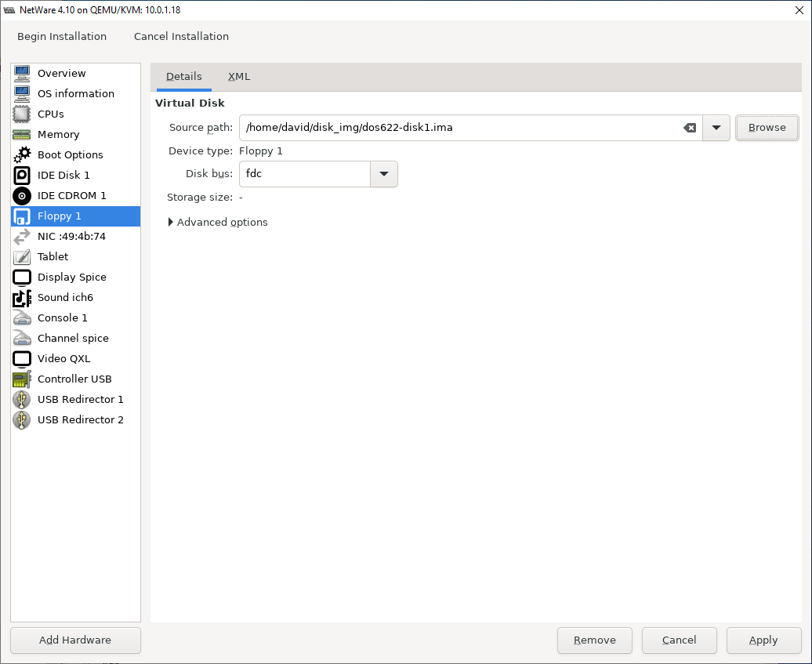The height and width of the screenshot is (664, 812).
Task: Select the Overview hardware entry label
Action: coord(62,74)
